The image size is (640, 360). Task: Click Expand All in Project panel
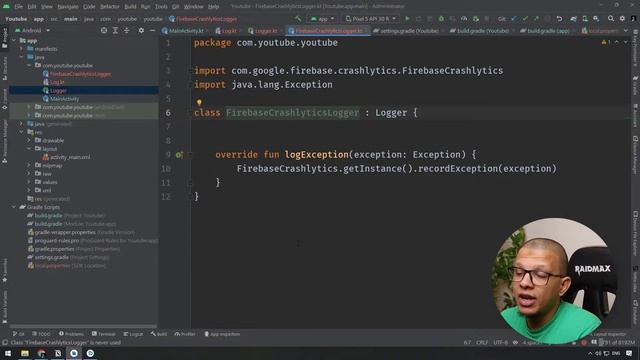pyautogui.click(x=115, y=30)
